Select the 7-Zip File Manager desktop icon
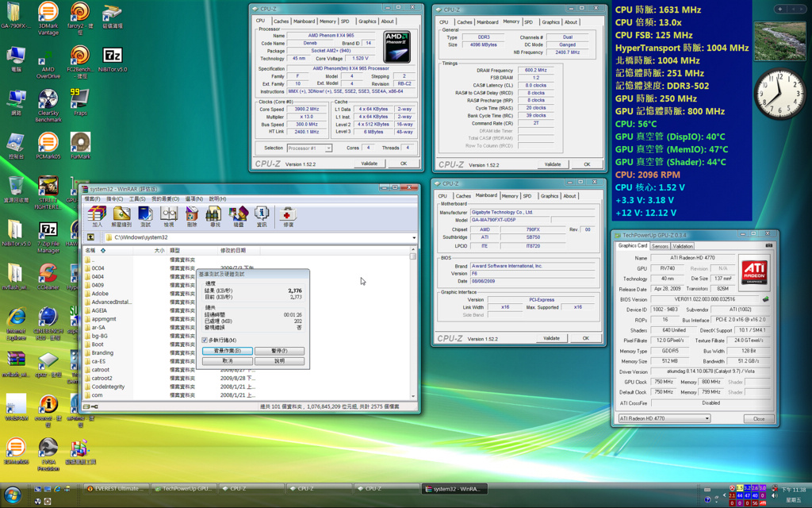Viewport: 812px width, 508px height. 48,238
